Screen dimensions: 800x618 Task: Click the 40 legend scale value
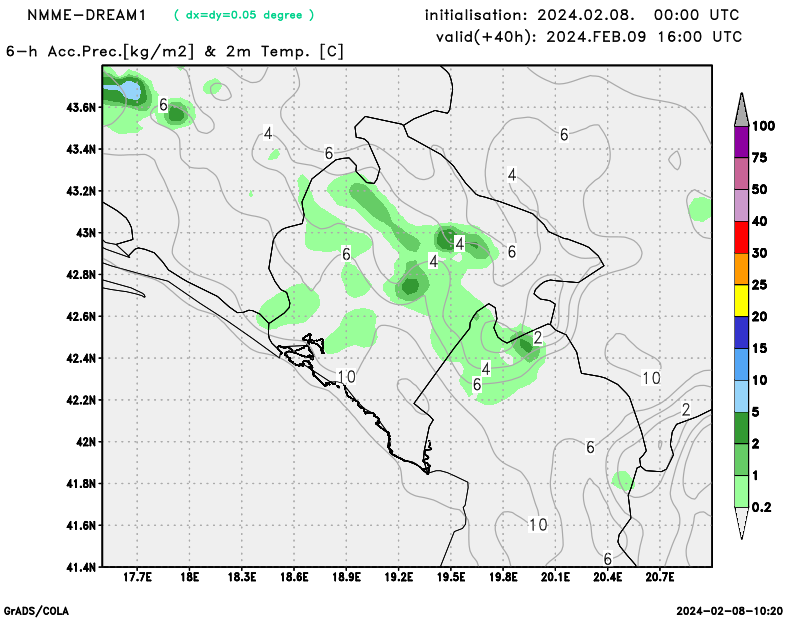(x=760, y=221)
